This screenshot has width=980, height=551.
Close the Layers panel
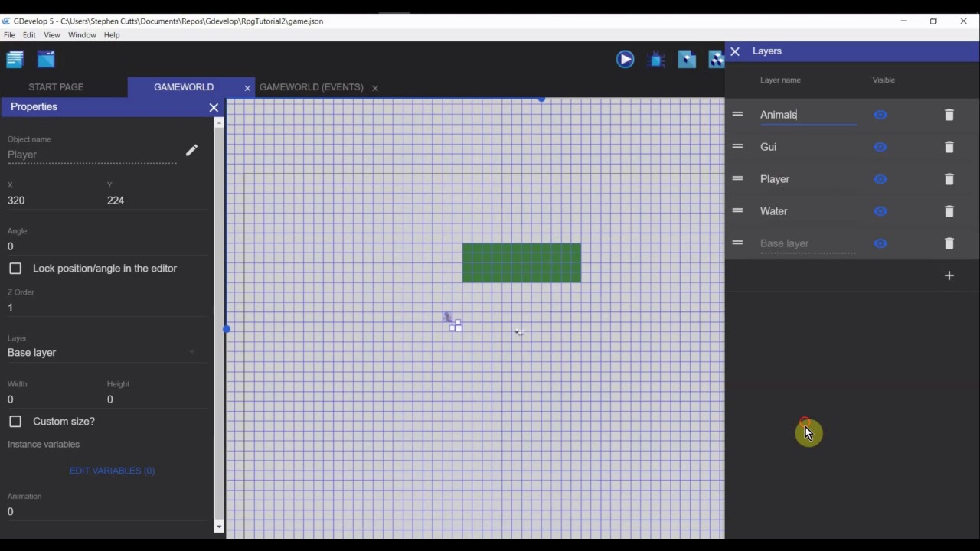click(735, 51)
